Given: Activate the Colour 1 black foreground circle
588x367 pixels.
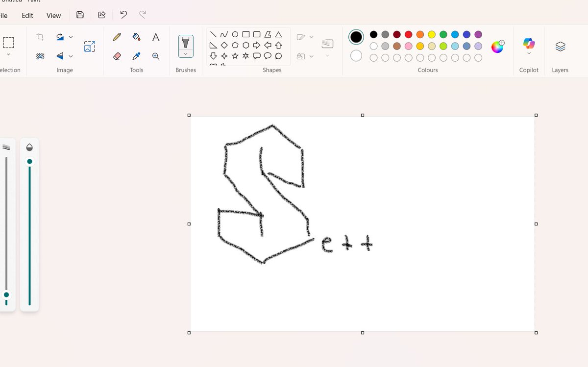Looking at the screenshot, I should point(356,37).
